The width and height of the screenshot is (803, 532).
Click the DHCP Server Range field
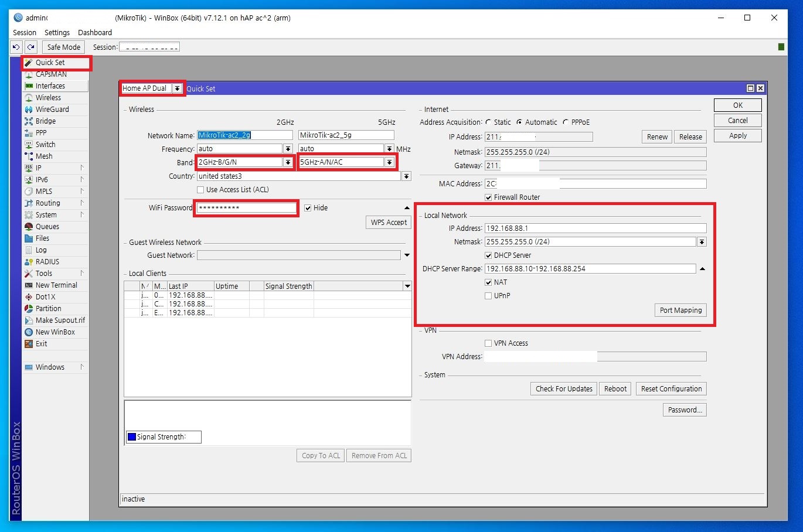tap(590, 269)
